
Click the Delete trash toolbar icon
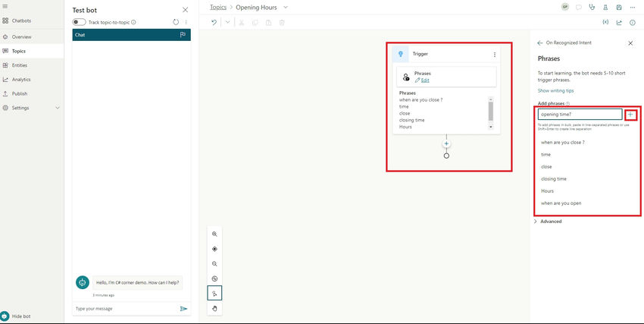coord(282,23)
